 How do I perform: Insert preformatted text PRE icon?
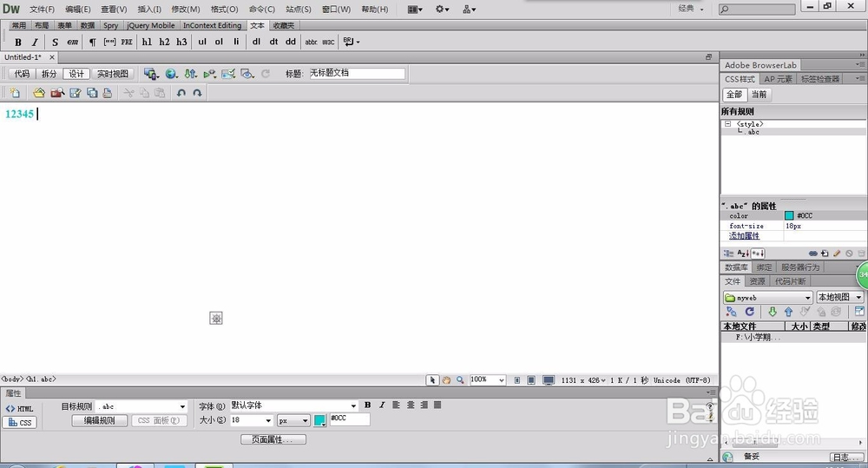(127, 42)
